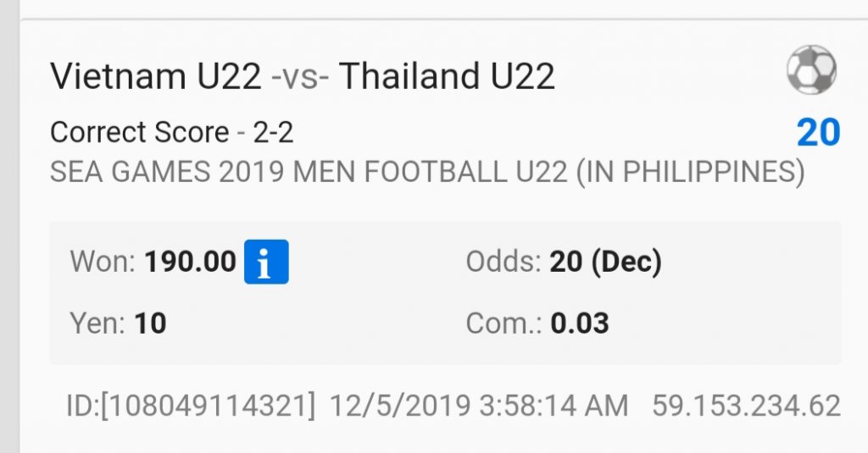Screen dimensions: 868x453
Task: Open the Thailand U22 team name
Action: point(447,75)
